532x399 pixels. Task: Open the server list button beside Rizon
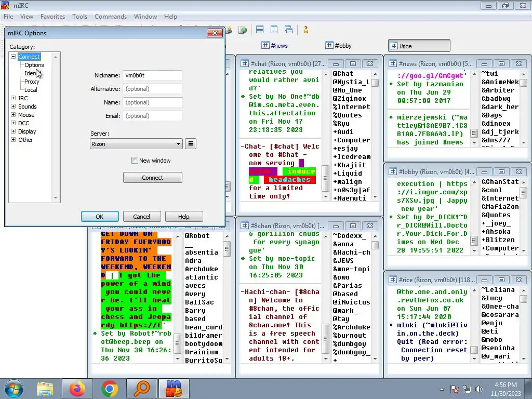point(191,144)
